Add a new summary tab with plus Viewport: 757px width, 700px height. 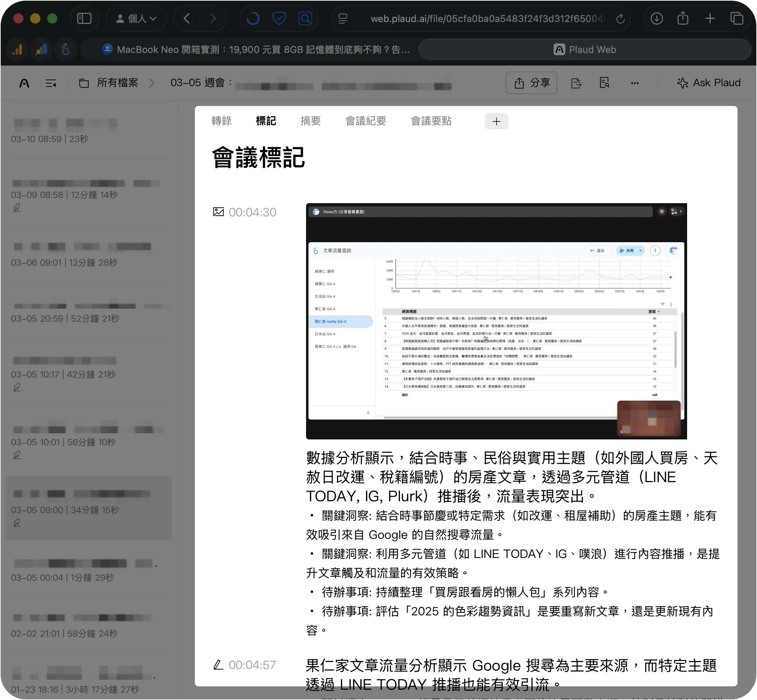496,121
